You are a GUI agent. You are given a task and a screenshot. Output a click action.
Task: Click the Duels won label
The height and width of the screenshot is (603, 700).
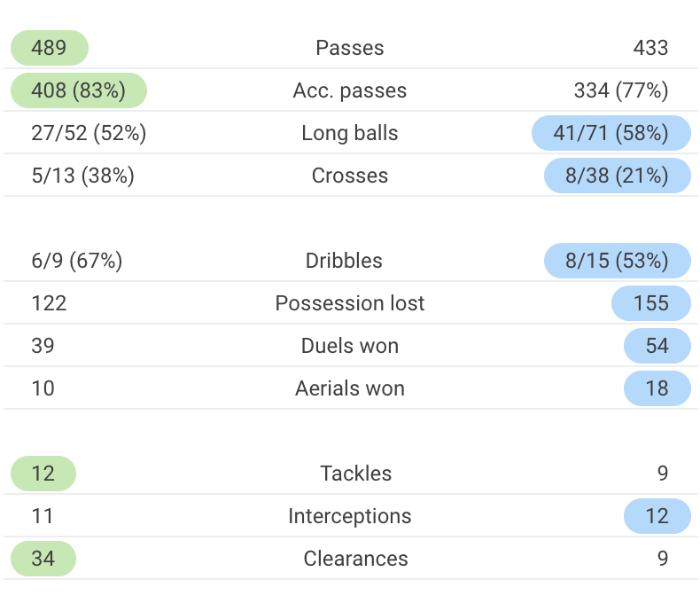(x=350, y=346)
